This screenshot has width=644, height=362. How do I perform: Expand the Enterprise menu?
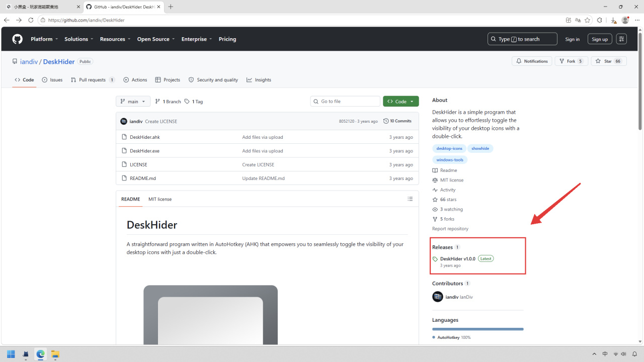(x=197, y=39)
